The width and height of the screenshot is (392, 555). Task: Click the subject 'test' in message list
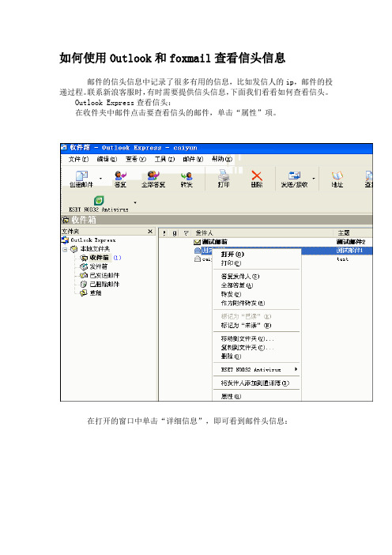click(342, 259)
